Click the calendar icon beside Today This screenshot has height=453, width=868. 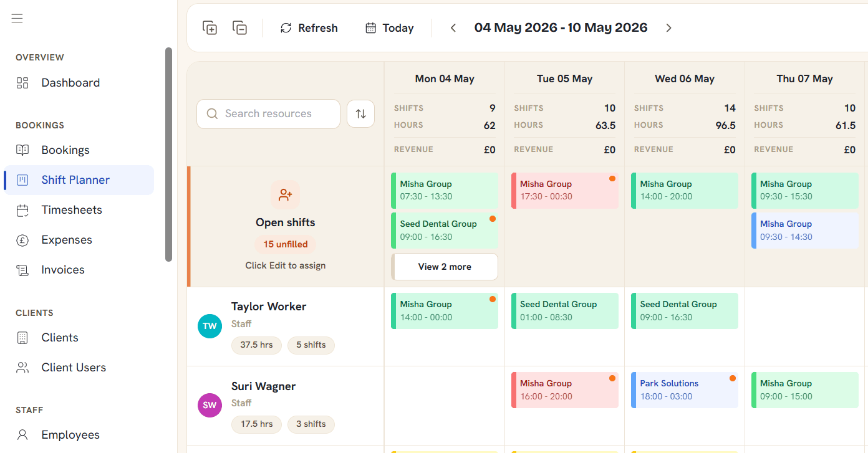point(370,28)
